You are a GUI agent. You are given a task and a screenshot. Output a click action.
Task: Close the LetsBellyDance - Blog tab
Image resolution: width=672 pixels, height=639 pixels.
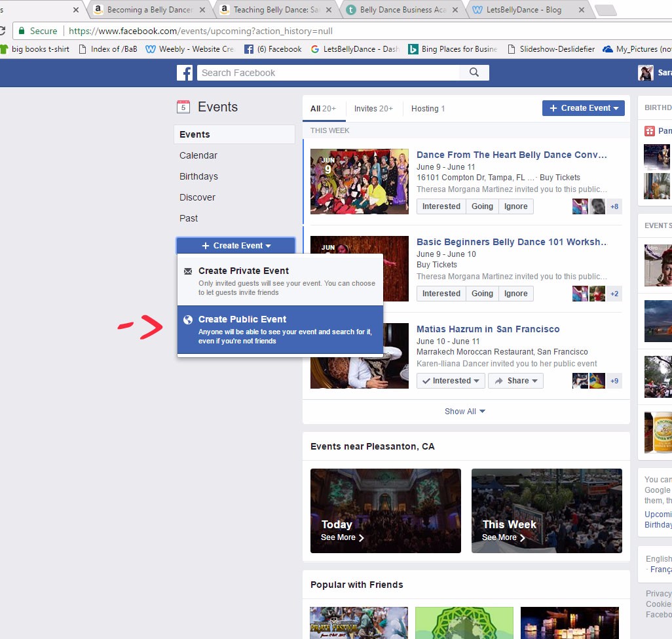(x=582, y=10)
